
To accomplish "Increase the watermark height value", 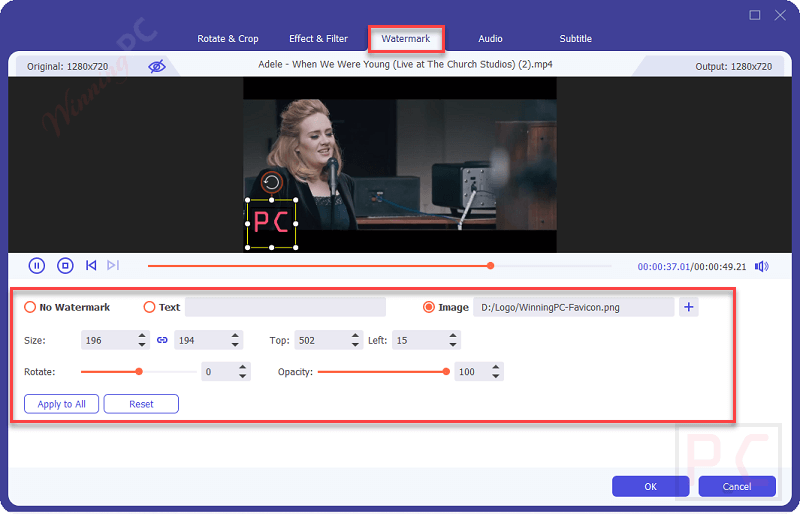I will (235, 336).
